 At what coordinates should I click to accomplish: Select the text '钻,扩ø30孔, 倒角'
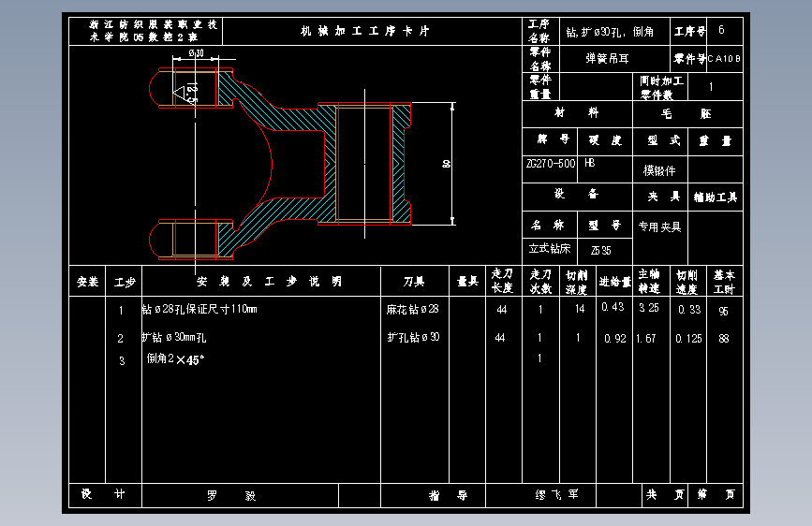(x=610, y=32)
